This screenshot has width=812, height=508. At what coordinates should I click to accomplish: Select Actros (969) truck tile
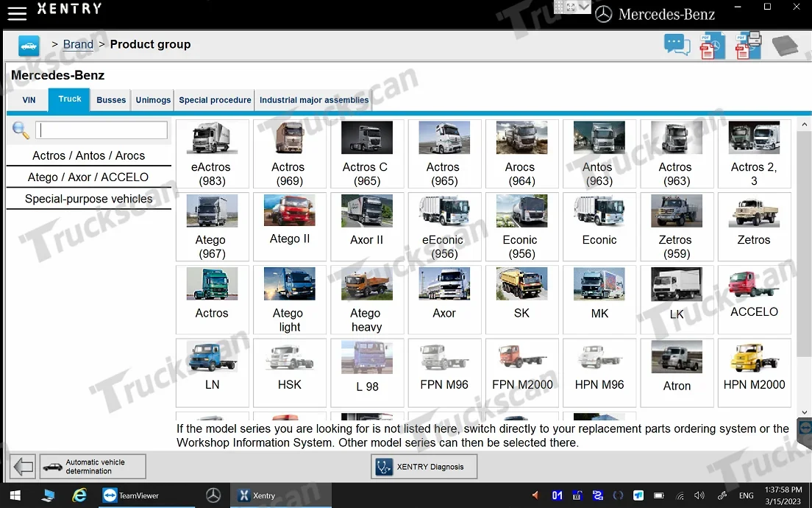point(289,154)
